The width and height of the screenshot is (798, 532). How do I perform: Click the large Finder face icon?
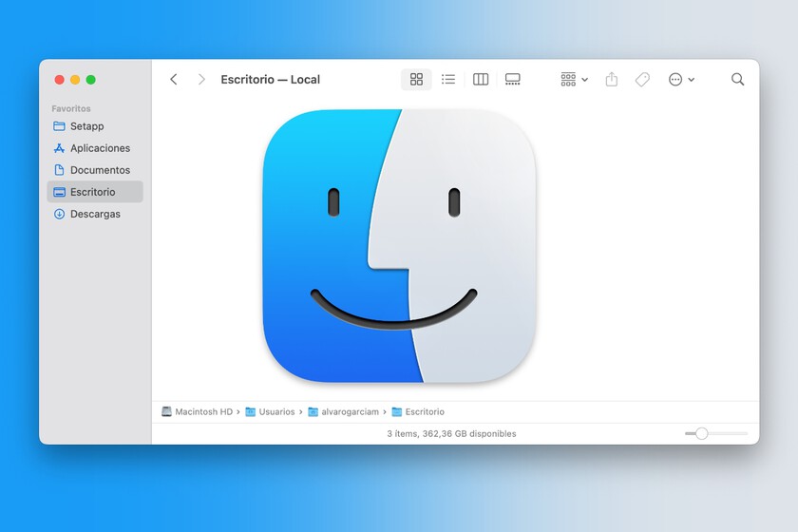pyautogui.click(x=399, y=246)
